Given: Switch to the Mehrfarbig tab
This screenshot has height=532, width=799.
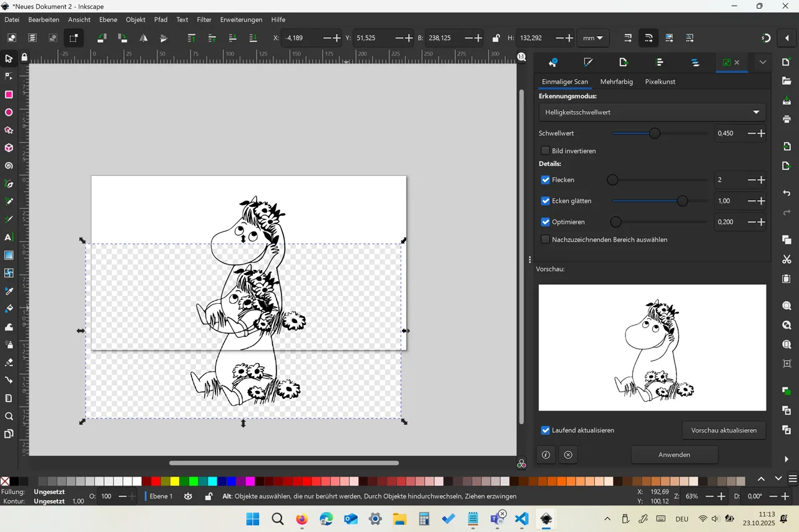Looking at the screenshot, I should click(617, 82).
